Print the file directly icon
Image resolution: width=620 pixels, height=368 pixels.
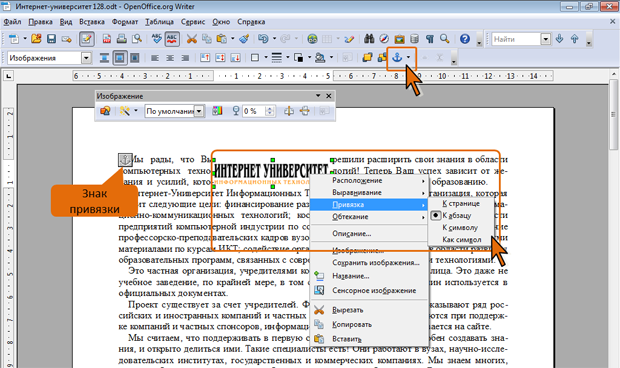(122, 39)
